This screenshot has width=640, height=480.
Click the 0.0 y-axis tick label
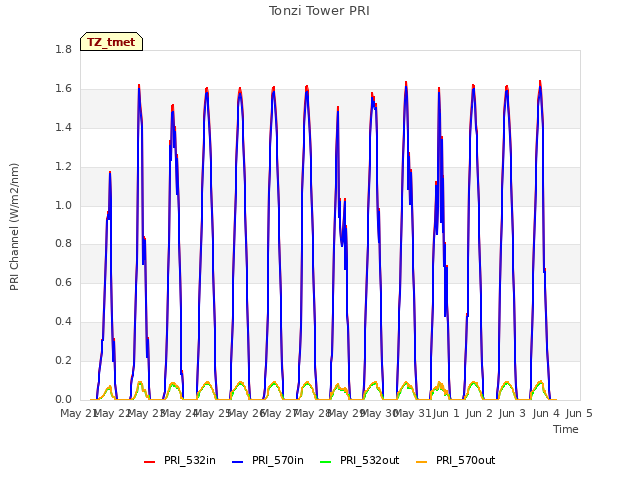click(63, 399)
